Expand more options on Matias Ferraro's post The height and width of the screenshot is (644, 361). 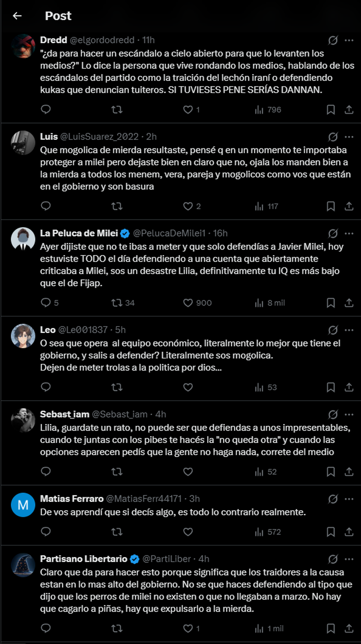[349, 498]
